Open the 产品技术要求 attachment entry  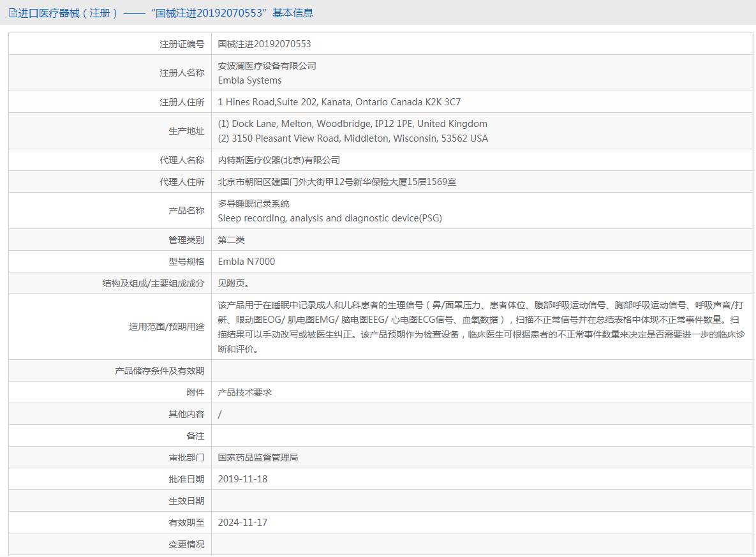(x=244, y=392)
